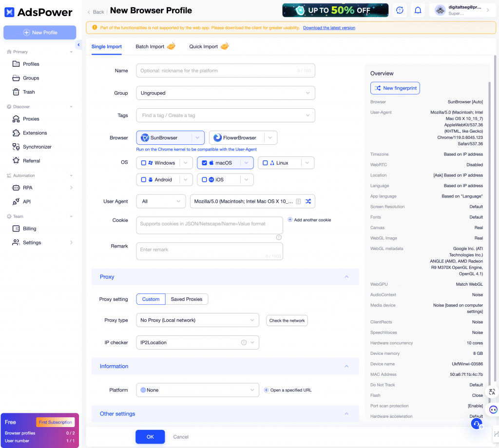Click Add another cookie
The image size is (499, 448).
tap(309, 220)
